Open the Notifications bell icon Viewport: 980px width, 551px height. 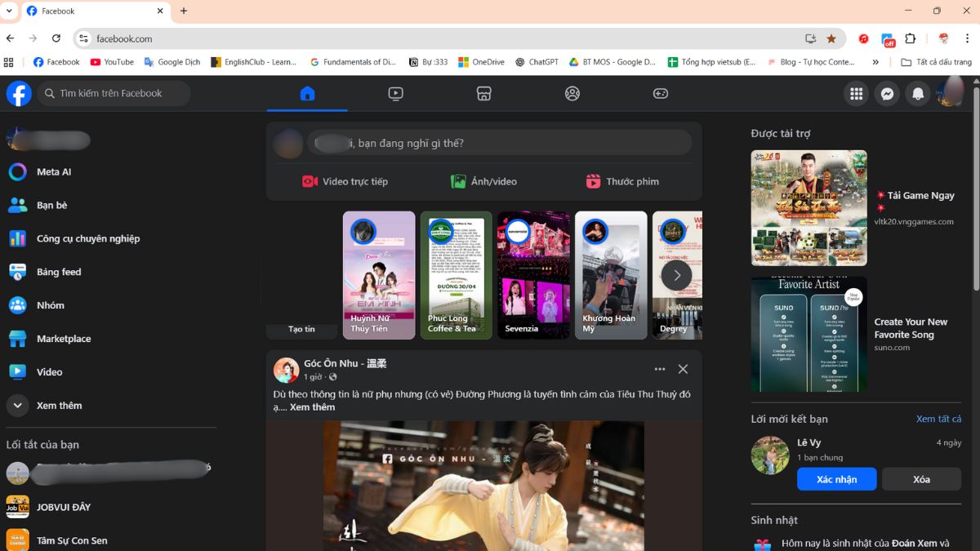pyautogui.click(x=918, y=94)
